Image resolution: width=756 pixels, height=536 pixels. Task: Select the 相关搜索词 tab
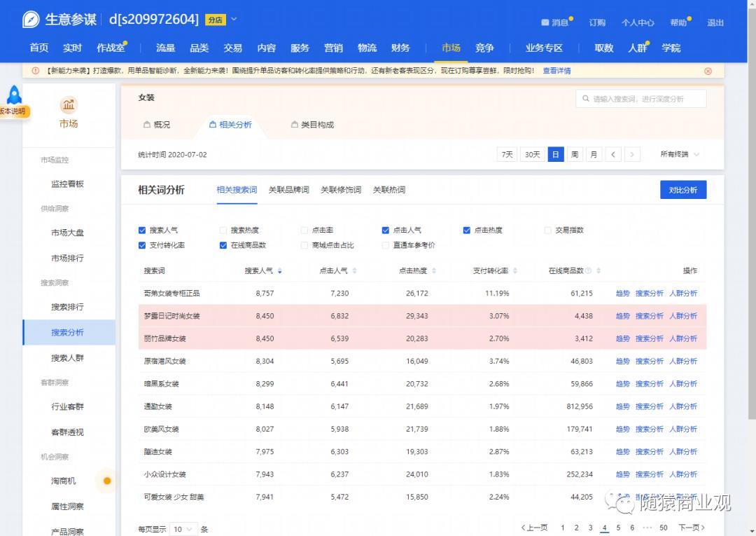tap(237, 190)
